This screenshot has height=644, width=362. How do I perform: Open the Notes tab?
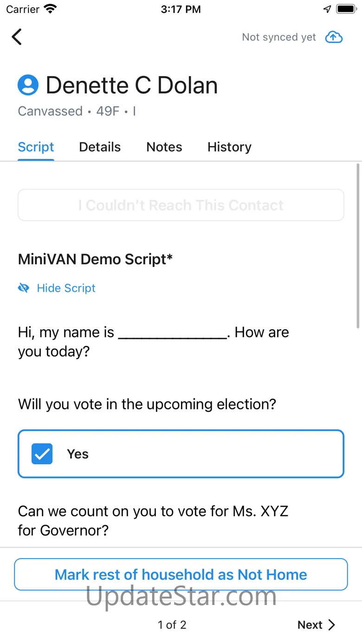[164, 147]
